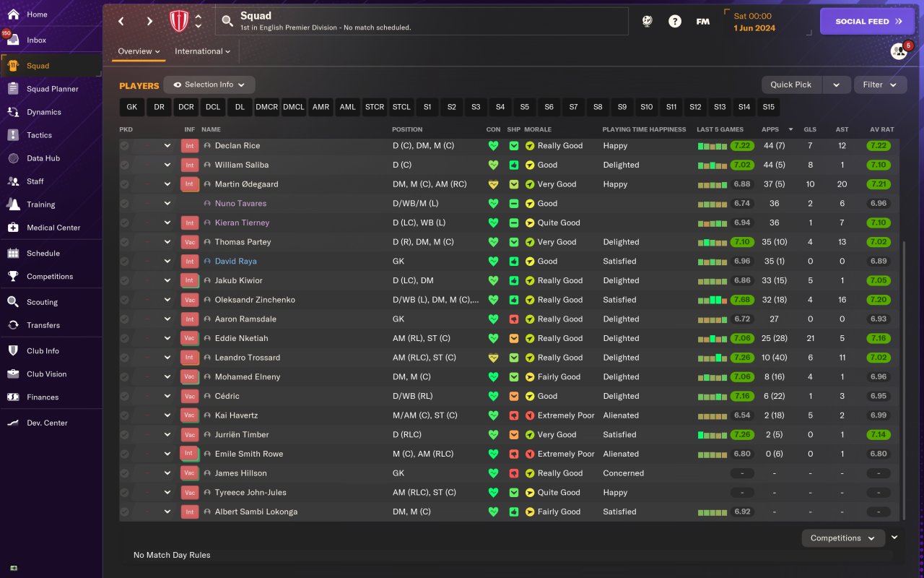Open the Club Info shield icon
Image resolution: width=924 pixels, height=578 pixels.
coord(13,351)
